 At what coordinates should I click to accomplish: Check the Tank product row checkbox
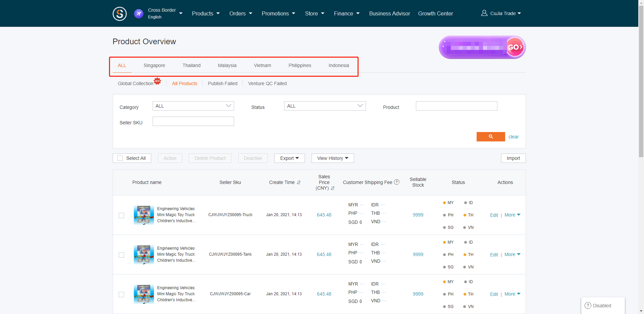pos(121,255)
